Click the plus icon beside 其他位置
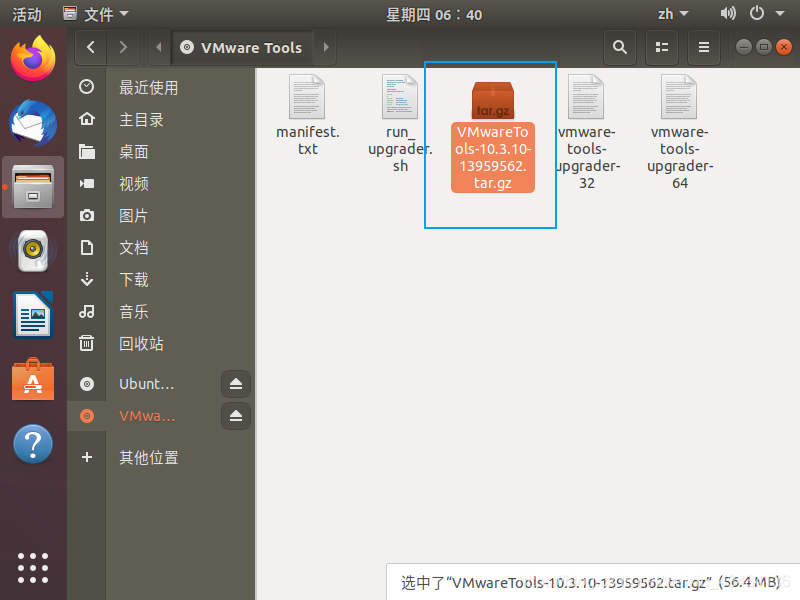 [x=87, y=457]
